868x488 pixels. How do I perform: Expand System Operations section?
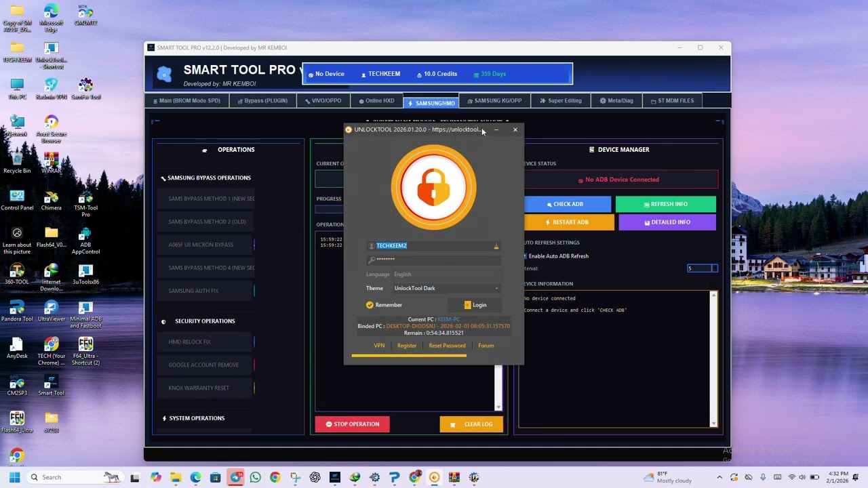[x=193, y=418]
